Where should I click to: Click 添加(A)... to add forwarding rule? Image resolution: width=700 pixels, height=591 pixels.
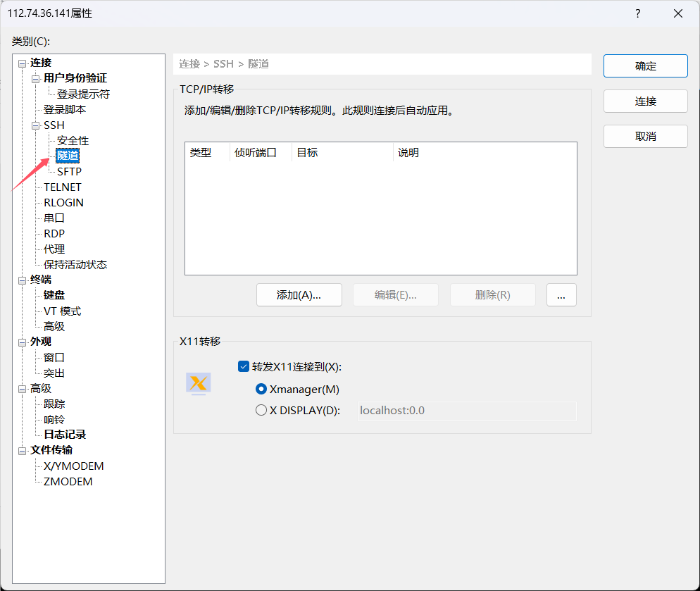(x=299, y=295)
